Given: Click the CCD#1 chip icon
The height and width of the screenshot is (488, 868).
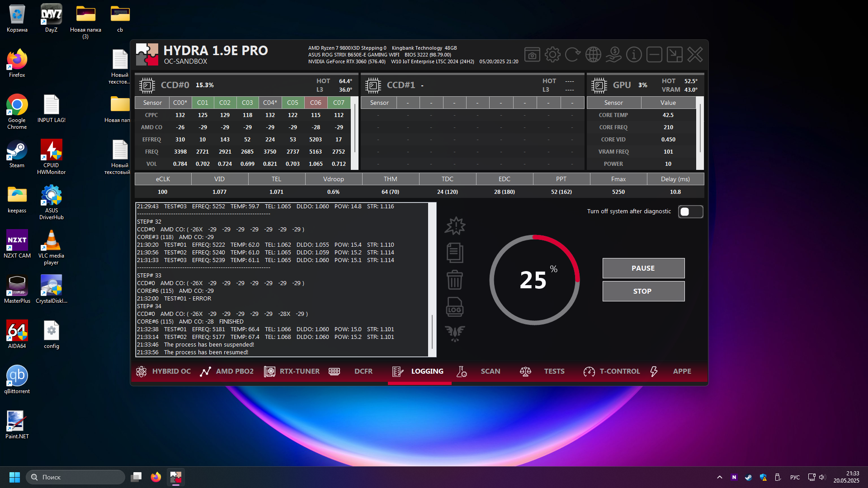Looking at the screenshot, I should tap(373, 85).
